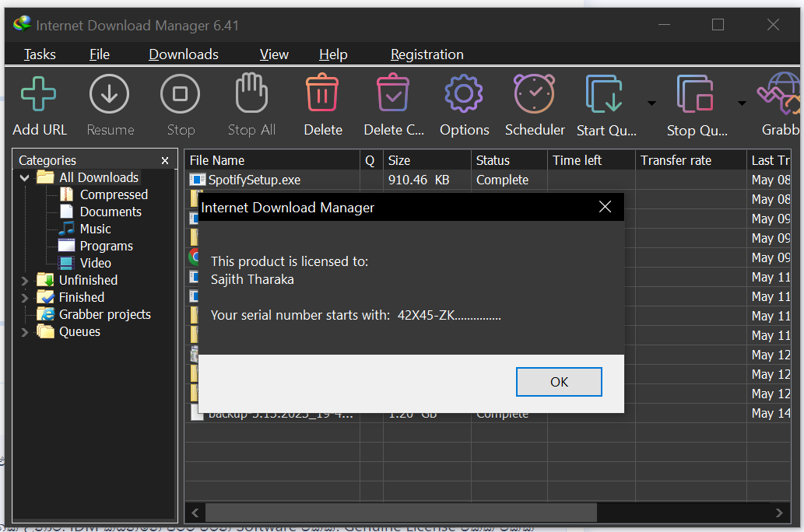The image size is (804, 532).
Task: Open Options gear icon
Action: [x=464, y=94]
